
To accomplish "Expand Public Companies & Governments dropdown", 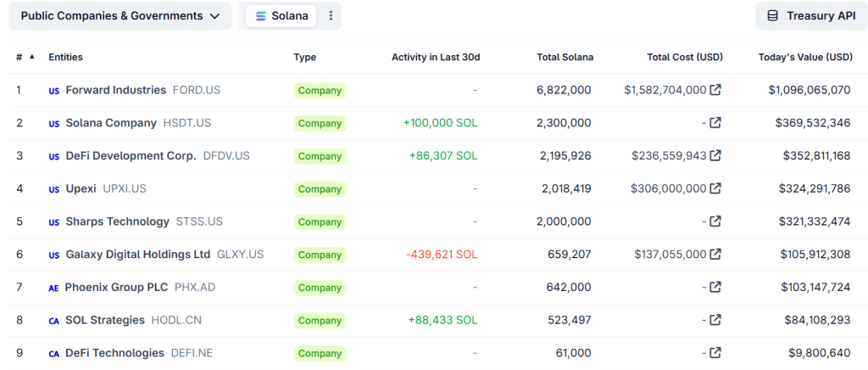I will point(120,16).
